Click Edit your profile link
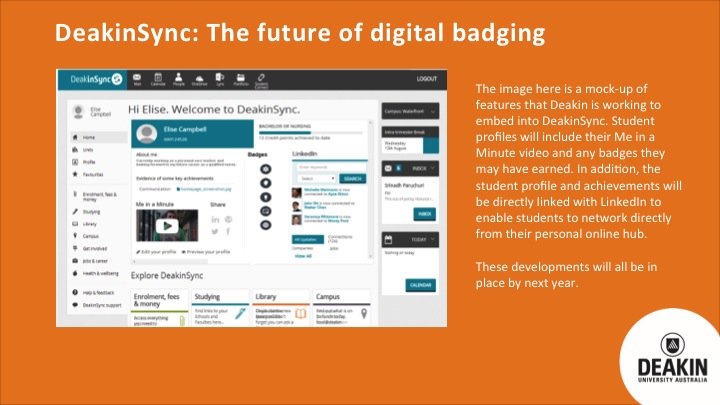Screen dimensions: 720x405 [x=156, y=252]
